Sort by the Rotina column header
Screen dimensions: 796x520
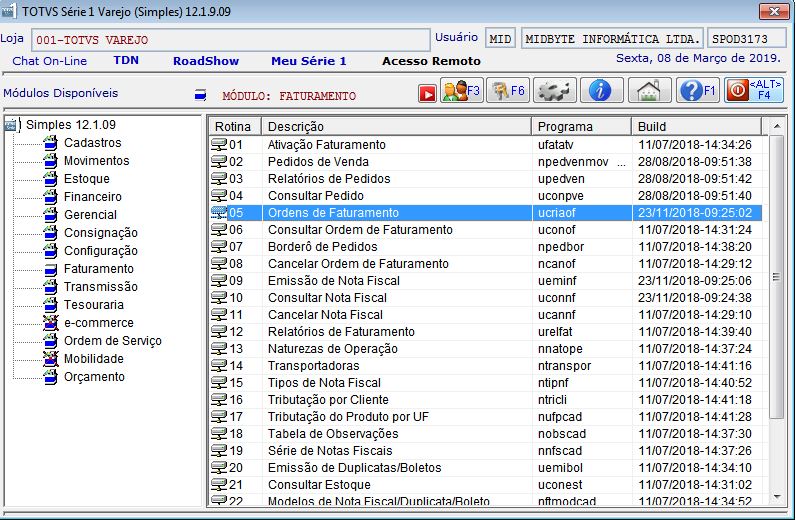point(235,126)
